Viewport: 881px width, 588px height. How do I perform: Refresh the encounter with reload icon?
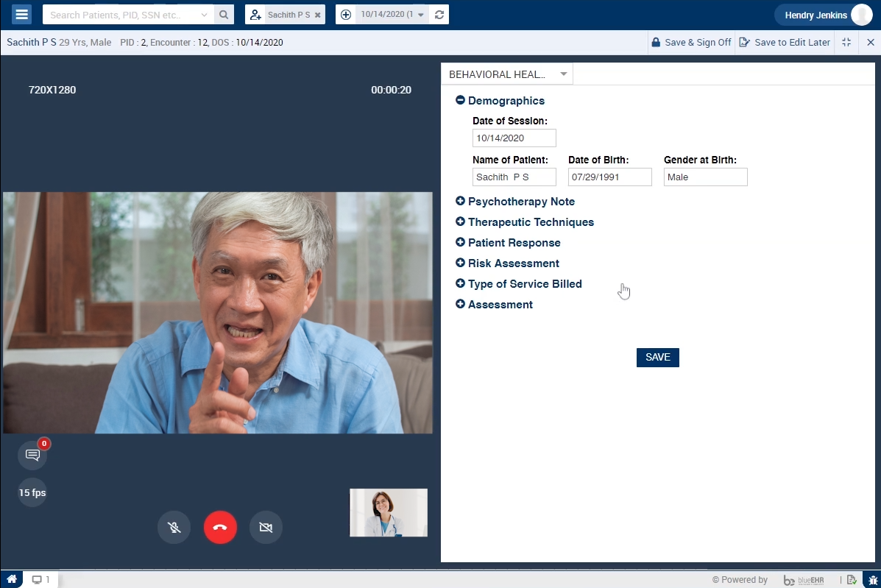click(439, 15)
